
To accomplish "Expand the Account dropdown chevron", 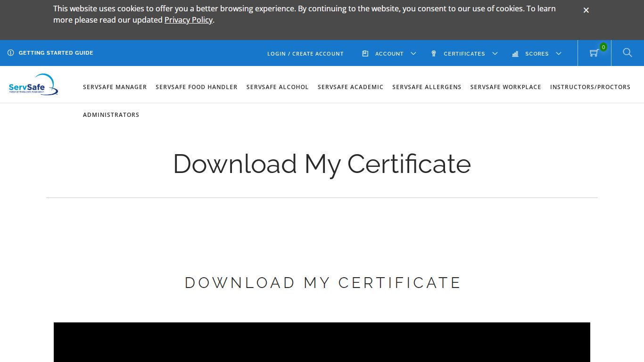I will (x=413, y=54).
